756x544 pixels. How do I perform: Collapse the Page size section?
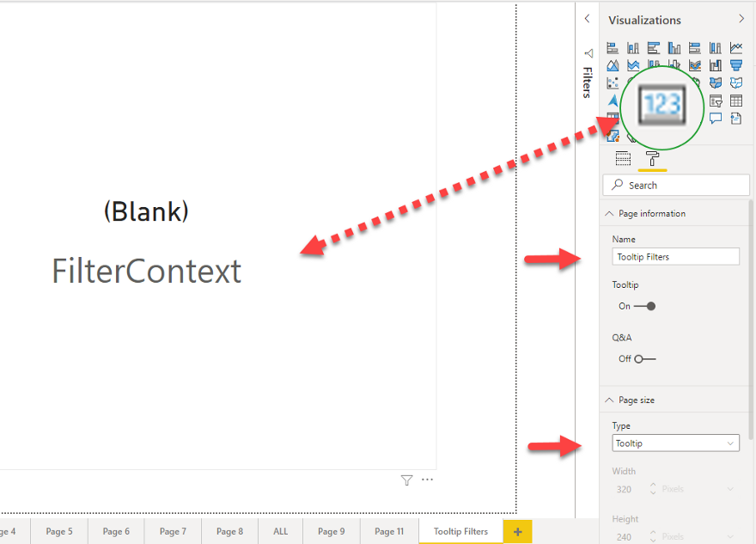[x=610, y=400]
